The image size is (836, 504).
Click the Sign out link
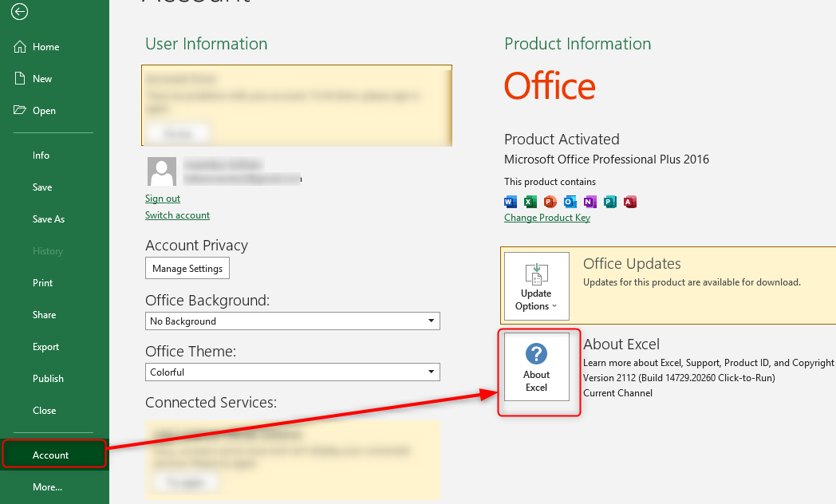(163, 199)
